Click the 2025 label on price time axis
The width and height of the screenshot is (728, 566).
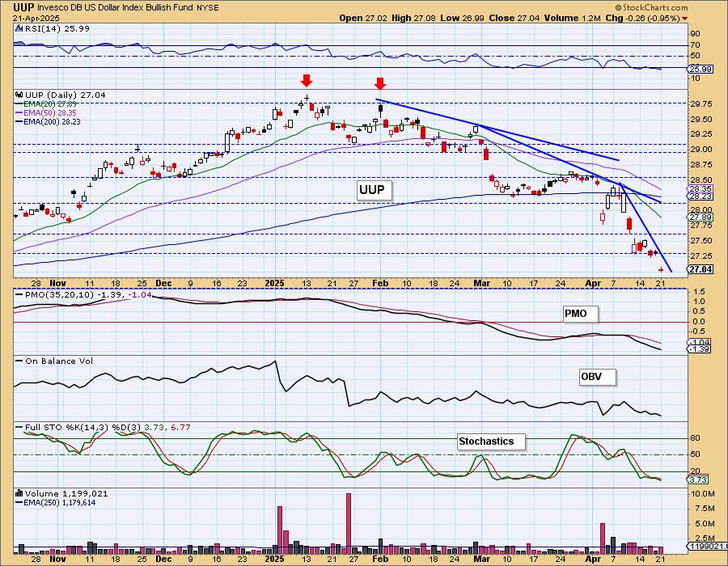tap(274, 283)
